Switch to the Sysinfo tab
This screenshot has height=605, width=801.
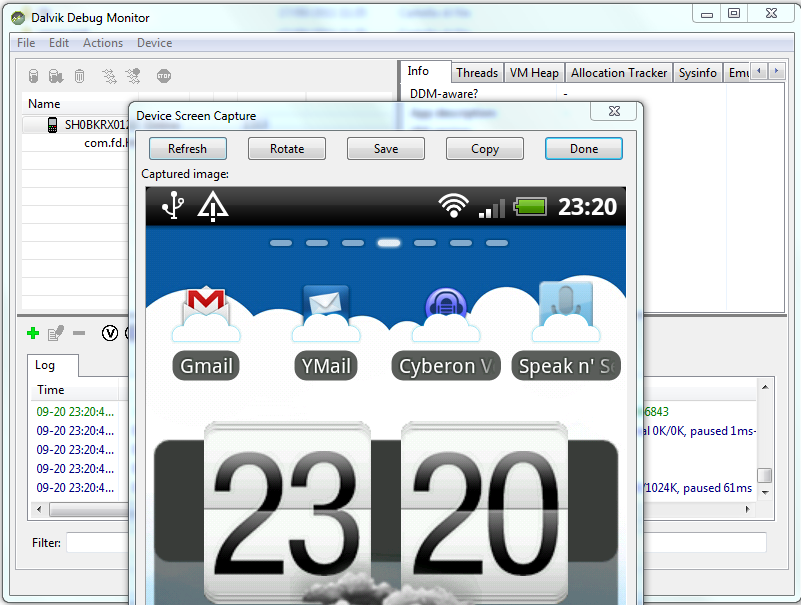(x=698, y=73)
